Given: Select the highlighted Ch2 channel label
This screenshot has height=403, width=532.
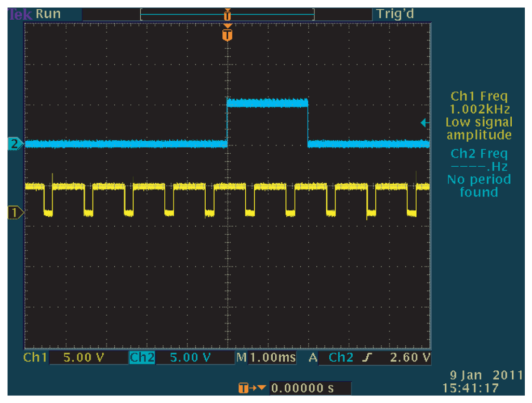Looking at the screenshot, I should [x=141, y=358].
